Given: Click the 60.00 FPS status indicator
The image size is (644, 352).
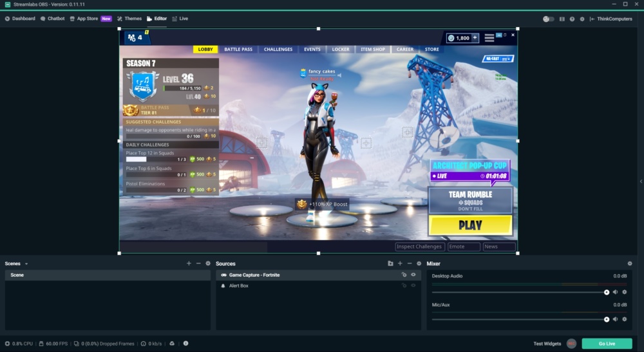Looking at the screenshot, I should click(53, 344).
